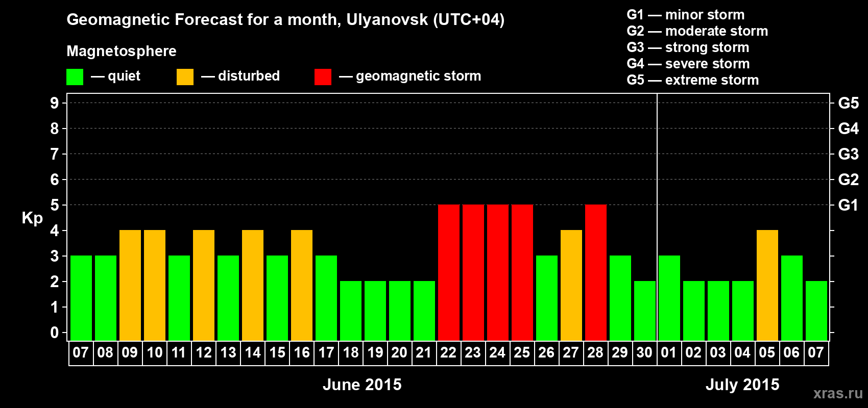Viewport: 868px width, 408px height.
Task: Click 'G5 — extreme storm' legend line
Action: [692, 80]
